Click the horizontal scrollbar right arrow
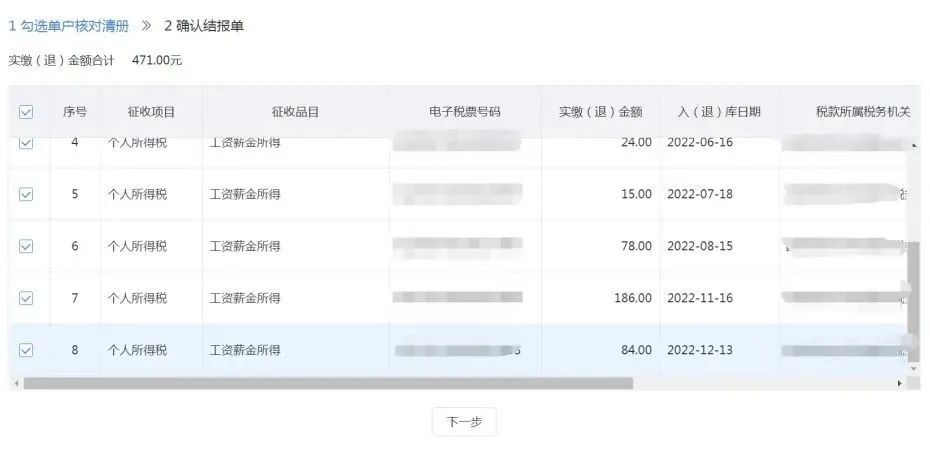Viewport: 930px width, 450px height. [899, 384]
